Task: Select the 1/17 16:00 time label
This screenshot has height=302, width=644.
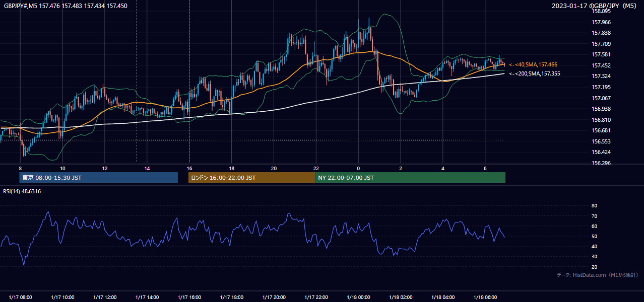Action: click(x=189, y=297)
